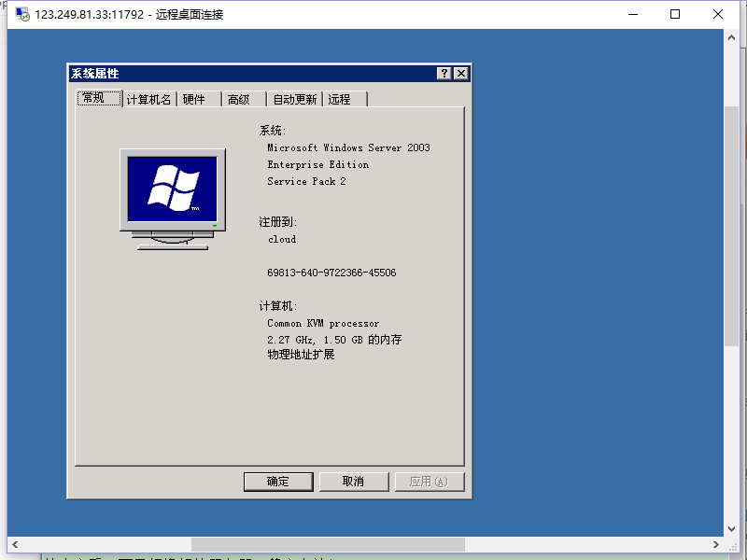The image size is (747, 560).
Task: Minimize the Remote Desktop Connection window
Action: [633, 14]
